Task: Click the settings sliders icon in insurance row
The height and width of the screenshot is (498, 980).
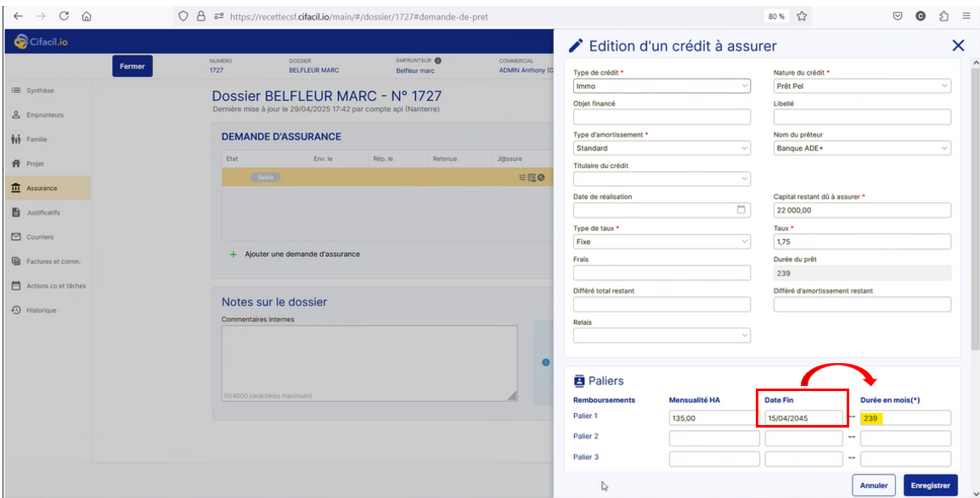Action: pos(523,177)
